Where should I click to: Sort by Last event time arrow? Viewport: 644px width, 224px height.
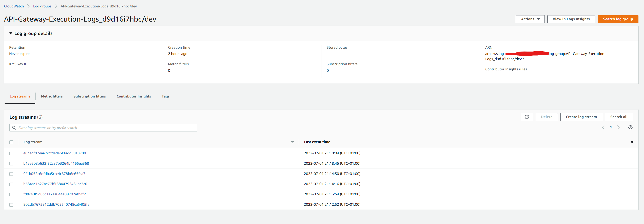(x=632, y=142)
